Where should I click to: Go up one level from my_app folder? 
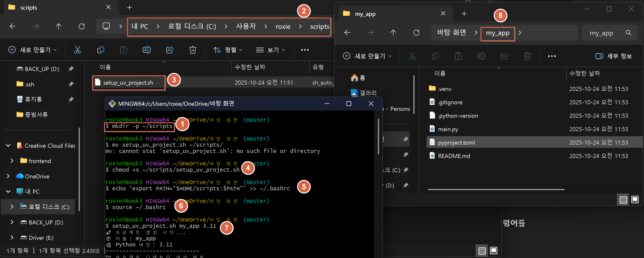393,33
